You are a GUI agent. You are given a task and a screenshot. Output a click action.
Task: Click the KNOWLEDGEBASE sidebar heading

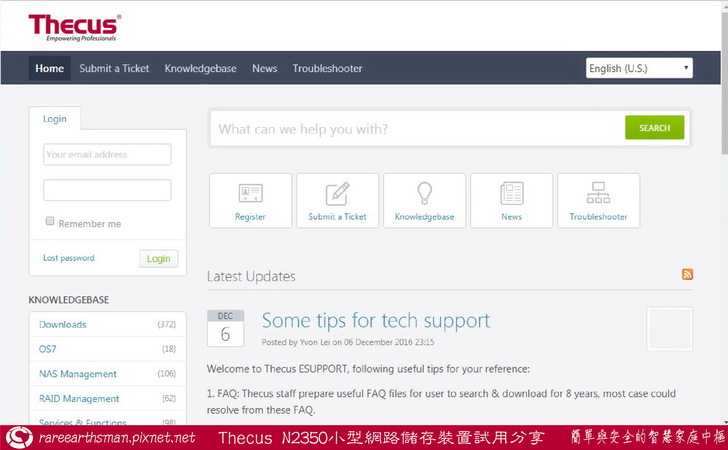[69, 300]
